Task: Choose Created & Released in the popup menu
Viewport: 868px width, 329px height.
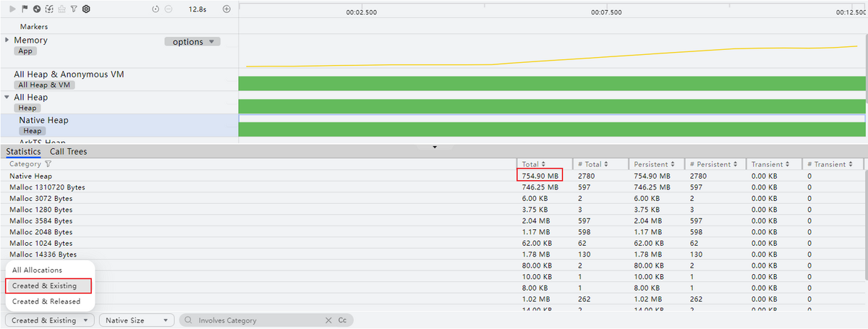Action: [46, 301]
